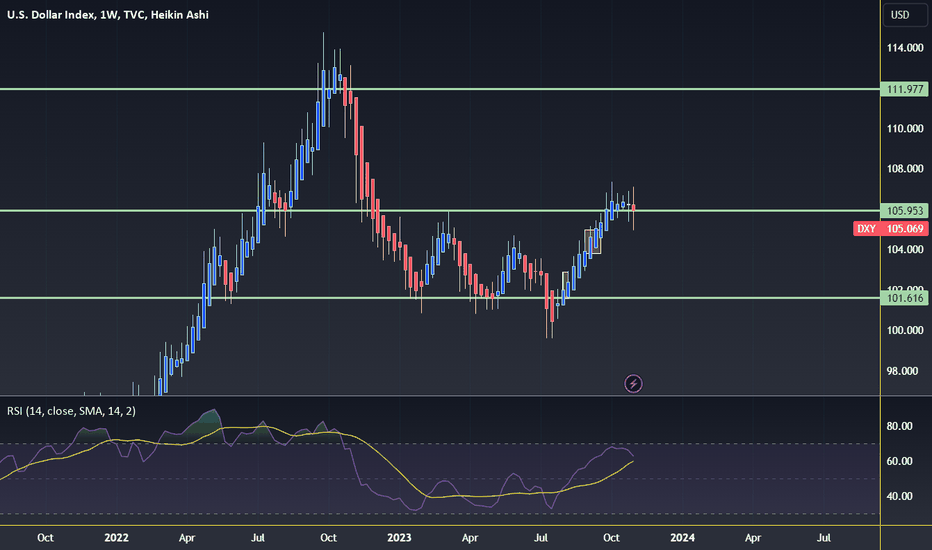Click the 114.000 price scale value
The image size is (932, 550).
point(905,48)
